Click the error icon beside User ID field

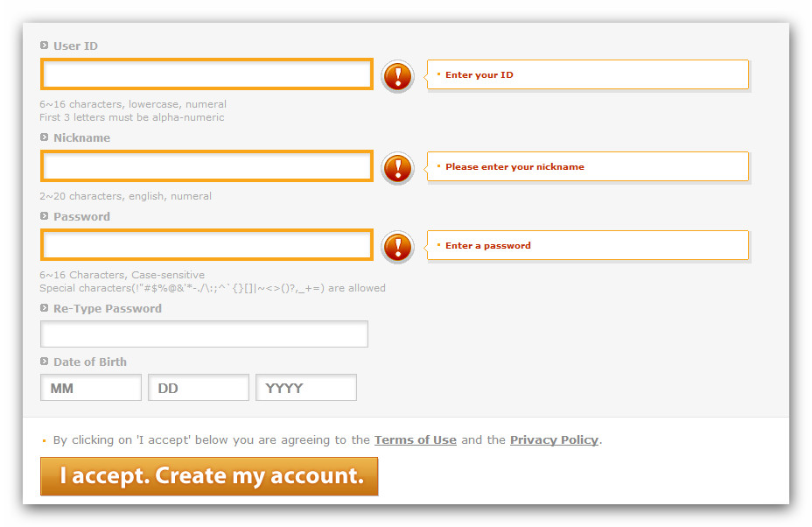[397, 76]
